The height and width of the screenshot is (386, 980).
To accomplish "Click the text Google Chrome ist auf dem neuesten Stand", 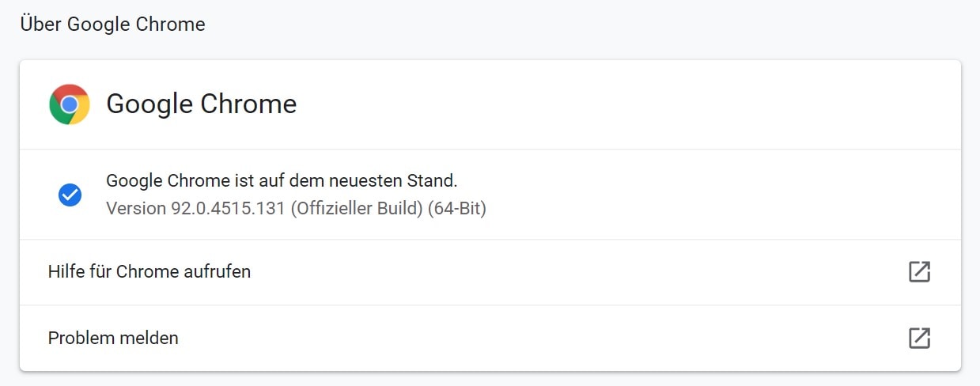I will point(282,180).
